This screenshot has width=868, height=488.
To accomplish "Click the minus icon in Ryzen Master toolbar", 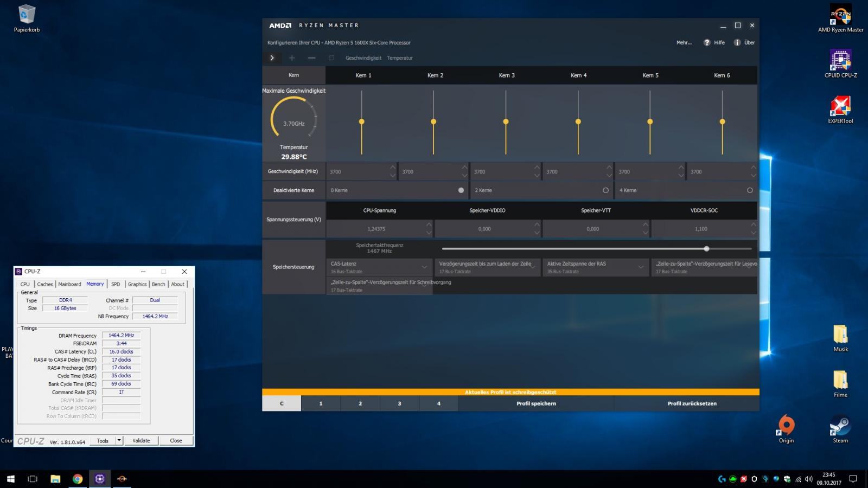I will tap(311, 58).
